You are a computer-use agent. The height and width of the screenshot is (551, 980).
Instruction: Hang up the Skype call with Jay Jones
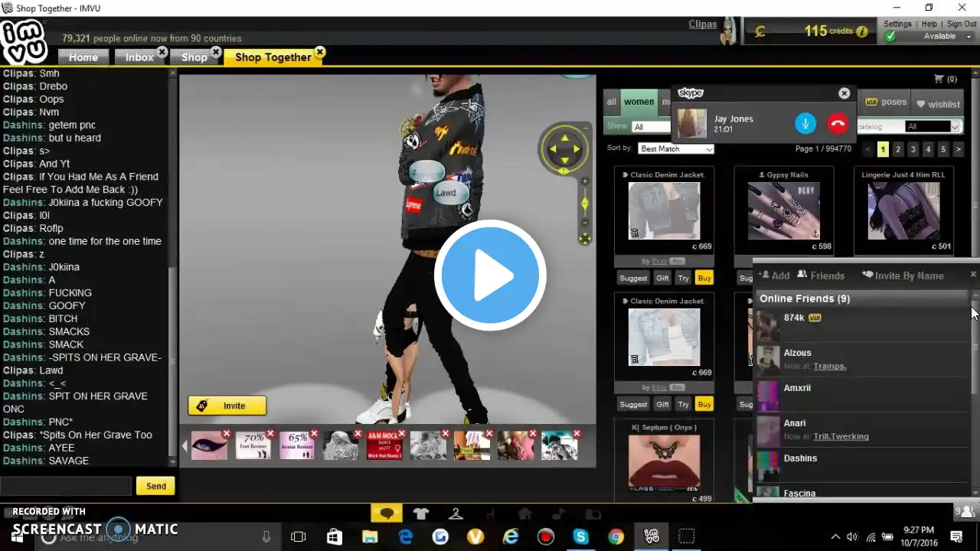click(838, 123)
